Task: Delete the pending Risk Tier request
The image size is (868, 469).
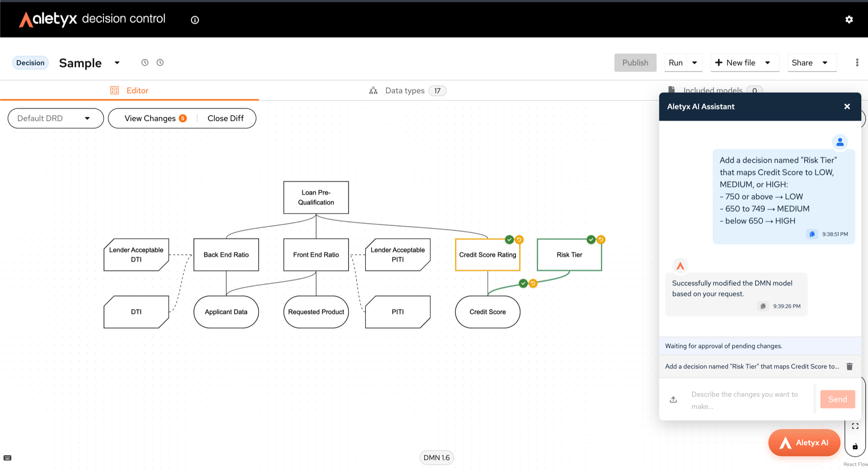Action: [849, 366]
